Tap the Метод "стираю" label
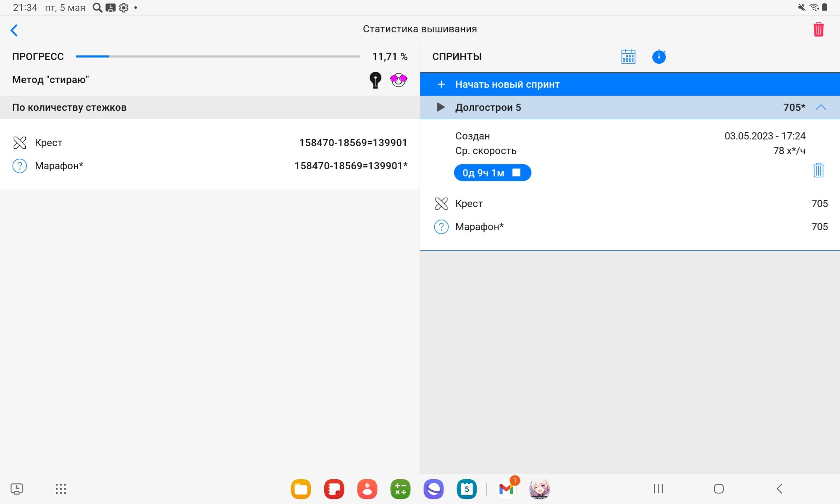The width and height of the screenshot is (840, 504). point(50,80)
